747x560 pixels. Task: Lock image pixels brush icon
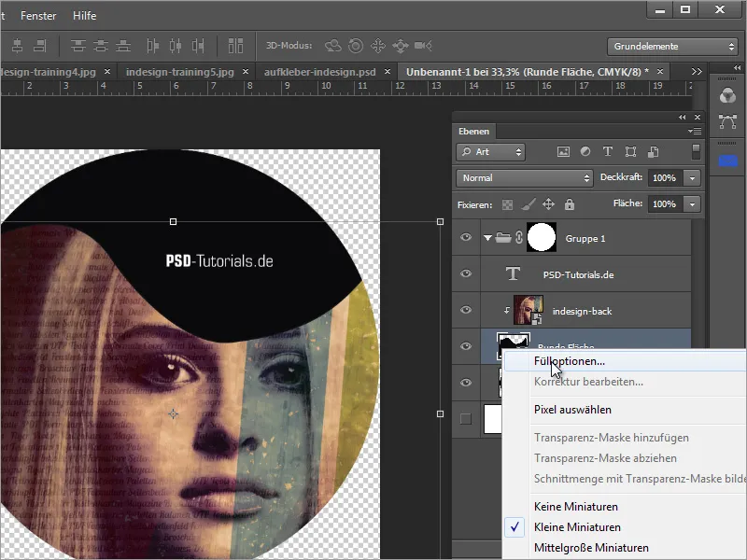(x=528, y=204)
